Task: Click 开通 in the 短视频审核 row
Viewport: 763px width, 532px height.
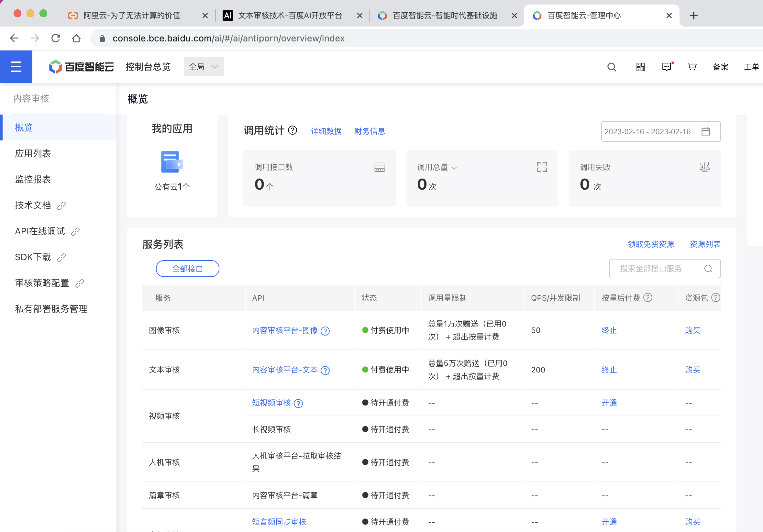Action: click(609, 403)
